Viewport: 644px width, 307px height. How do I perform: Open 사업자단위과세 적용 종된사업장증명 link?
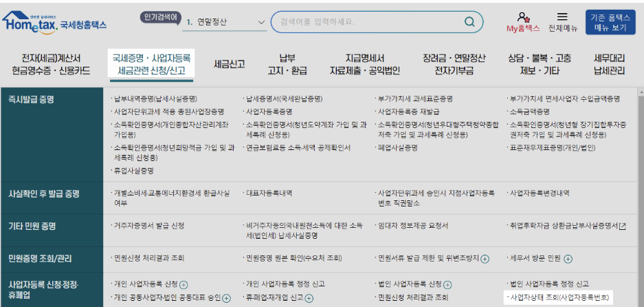tap(169, 112)
